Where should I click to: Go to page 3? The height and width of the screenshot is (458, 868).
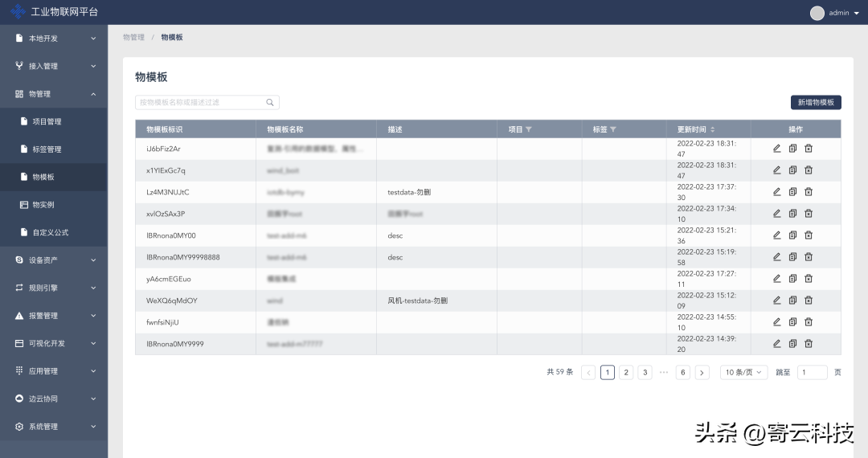[645, 372]
